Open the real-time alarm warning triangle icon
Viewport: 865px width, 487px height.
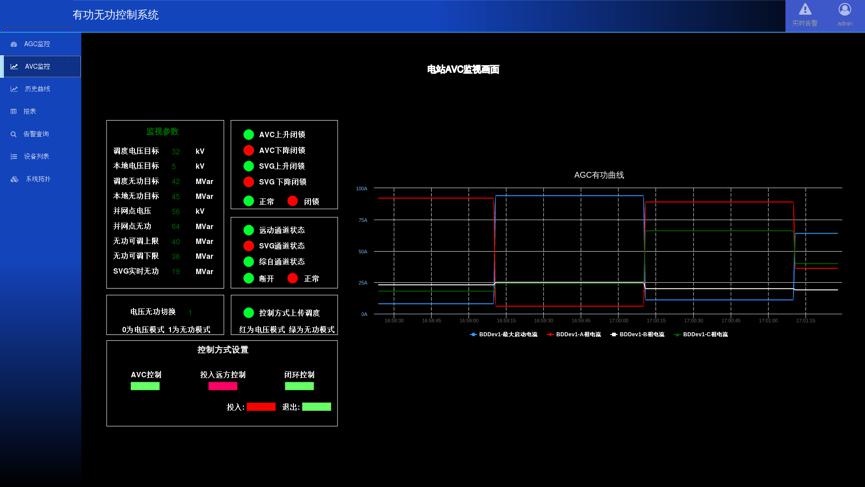click(x=805, y=10)
